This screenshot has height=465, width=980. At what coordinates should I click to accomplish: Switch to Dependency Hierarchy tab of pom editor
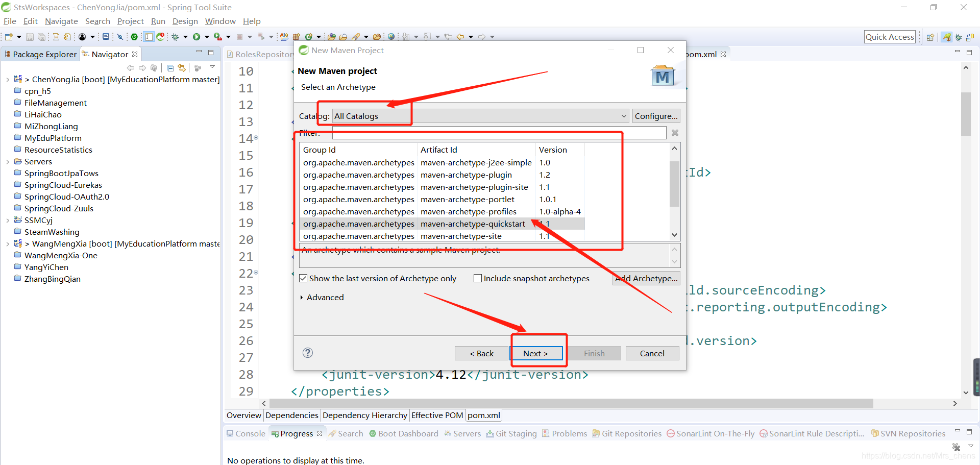[364, 415]
